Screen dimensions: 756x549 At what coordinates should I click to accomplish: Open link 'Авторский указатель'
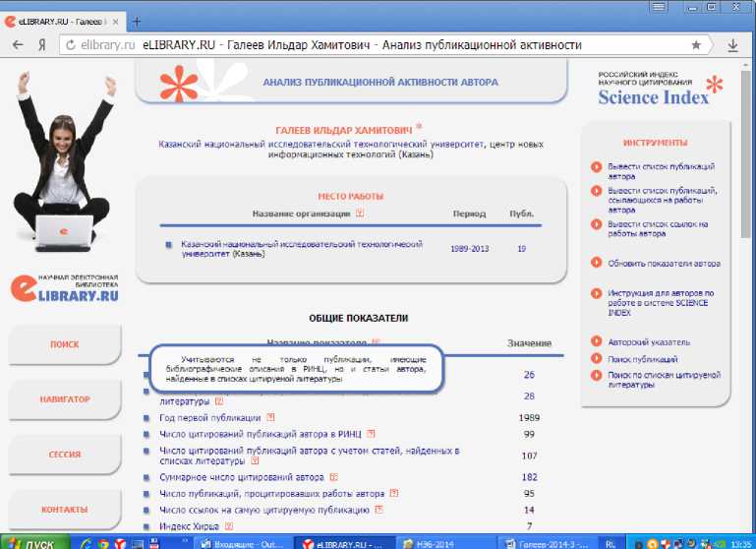click(x=649, y=342)
